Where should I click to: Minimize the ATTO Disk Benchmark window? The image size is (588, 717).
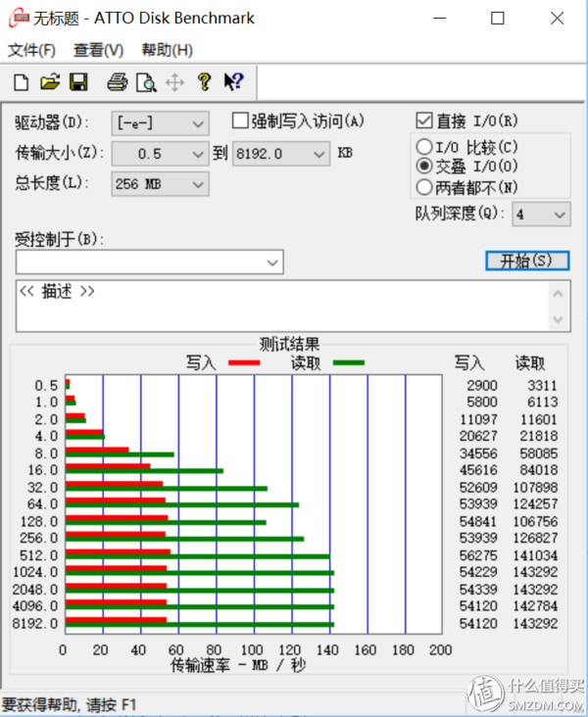coord(440,19)
